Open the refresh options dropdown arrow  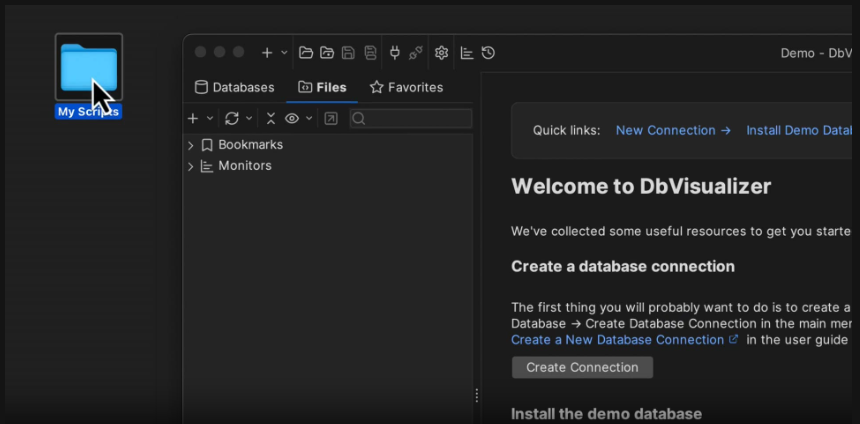(249, 118)
